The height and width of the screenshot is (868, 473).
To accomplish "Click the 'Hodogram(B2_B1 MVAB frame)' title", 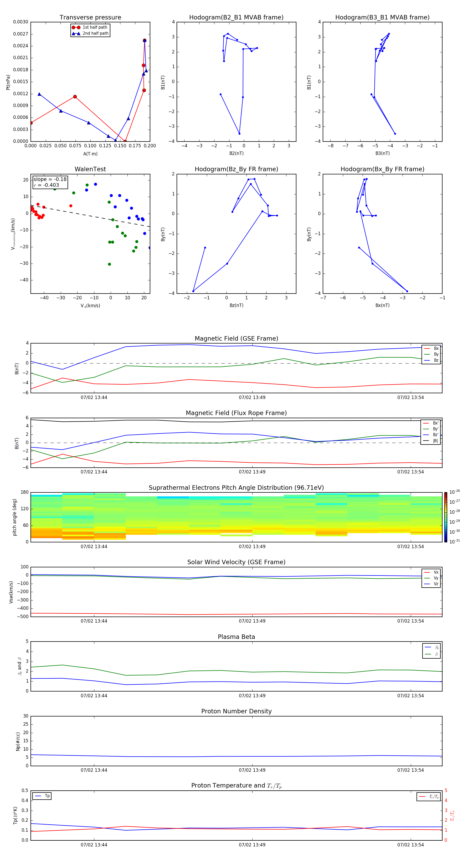I will tap(236, 17).
